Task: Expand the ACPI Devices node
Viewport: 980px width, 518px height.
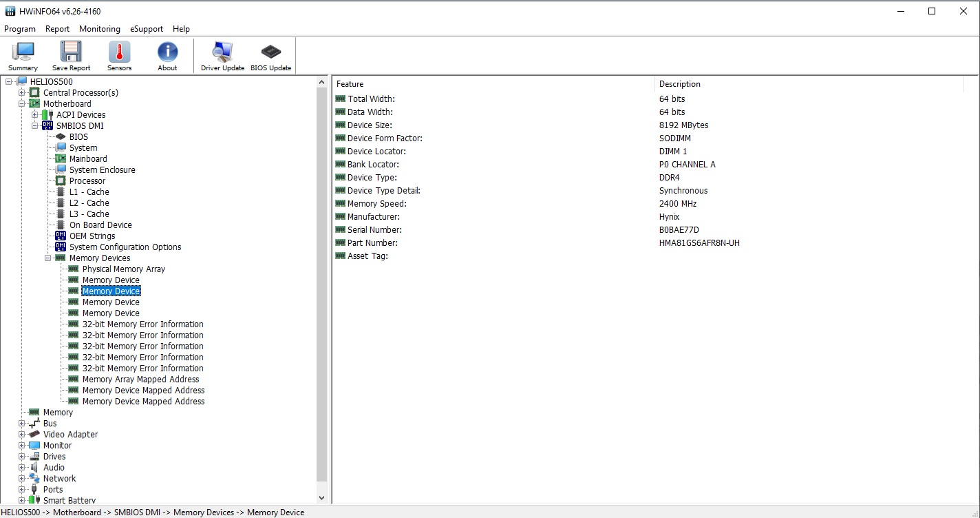Action: [35, 115]
